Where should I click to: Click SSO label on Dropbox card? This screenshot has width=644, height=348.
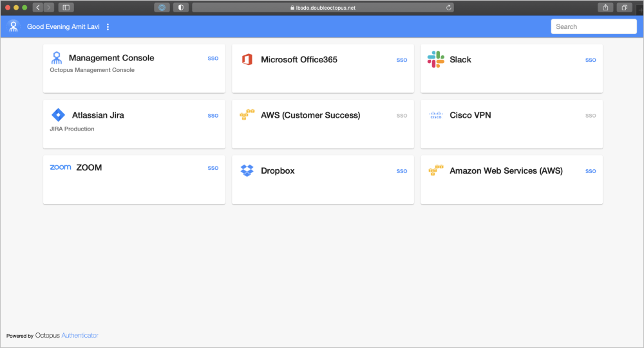click(x=402, y=171)
